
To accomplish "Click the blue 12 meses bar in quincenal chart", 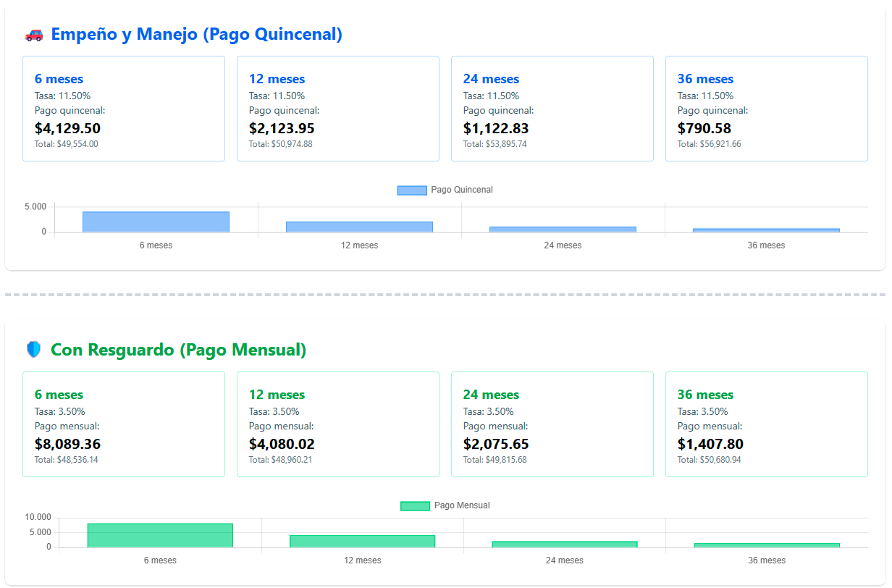I will (x=359, y=227).
